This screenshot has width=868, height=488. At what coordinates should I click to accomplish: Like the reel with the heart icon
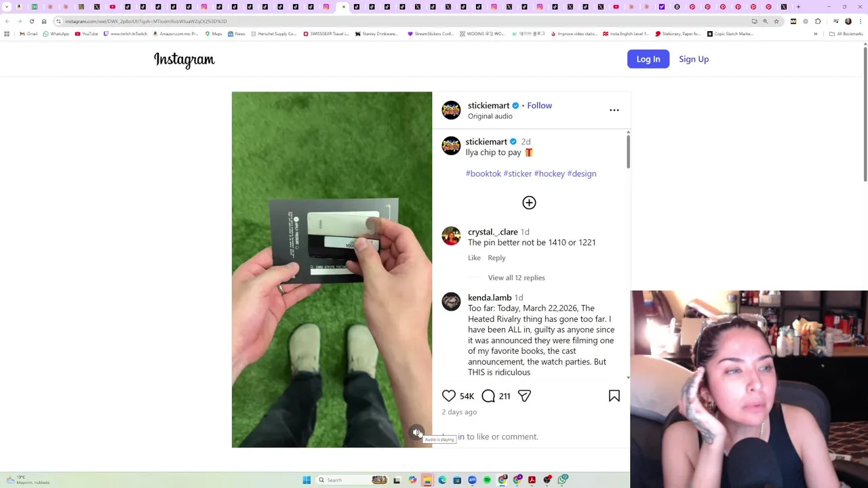click(x=449, y=396)
